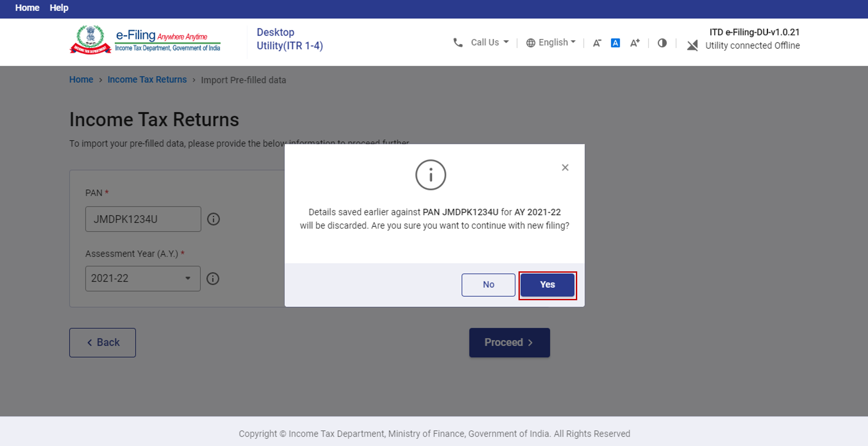Increase font size with A+ icon
Viewport: 868px width, 446px height.
(x=635, y=43)
